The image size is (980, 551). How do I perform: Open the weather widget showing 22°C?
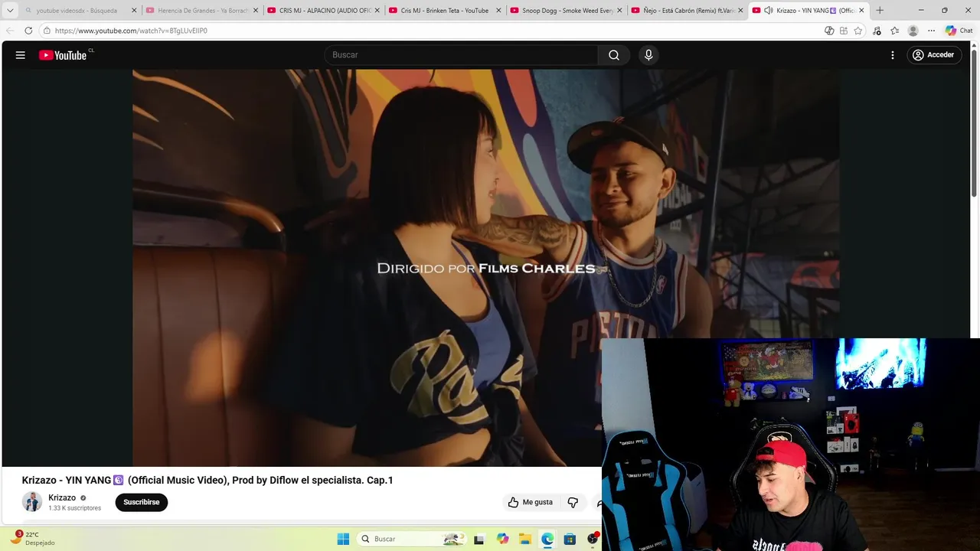[x=32, y=539]
